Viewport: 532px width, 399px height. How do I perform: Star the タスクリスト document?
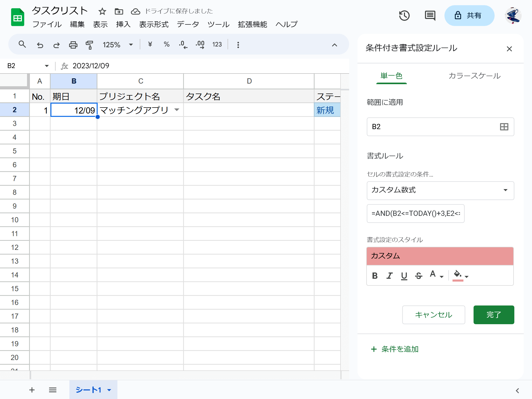pos(102,11)
